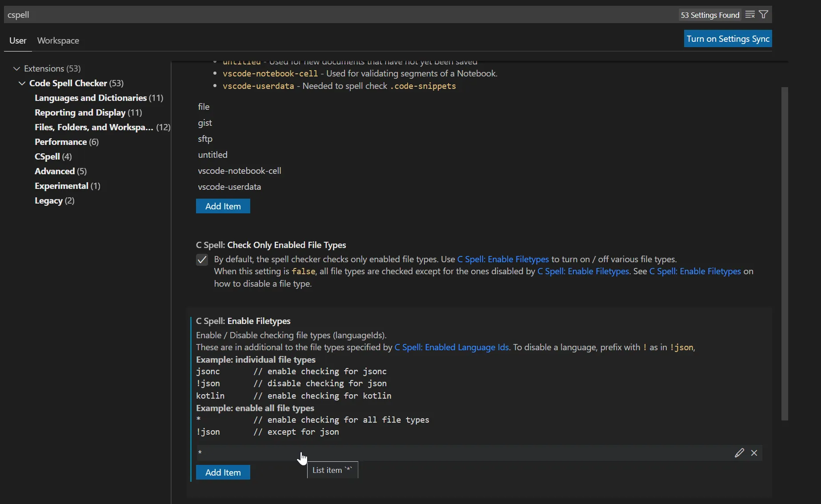The width and height of the screenshot is (821, 504).
Task: Collapse the Code Spell Checker group
Action: [22, 83]
